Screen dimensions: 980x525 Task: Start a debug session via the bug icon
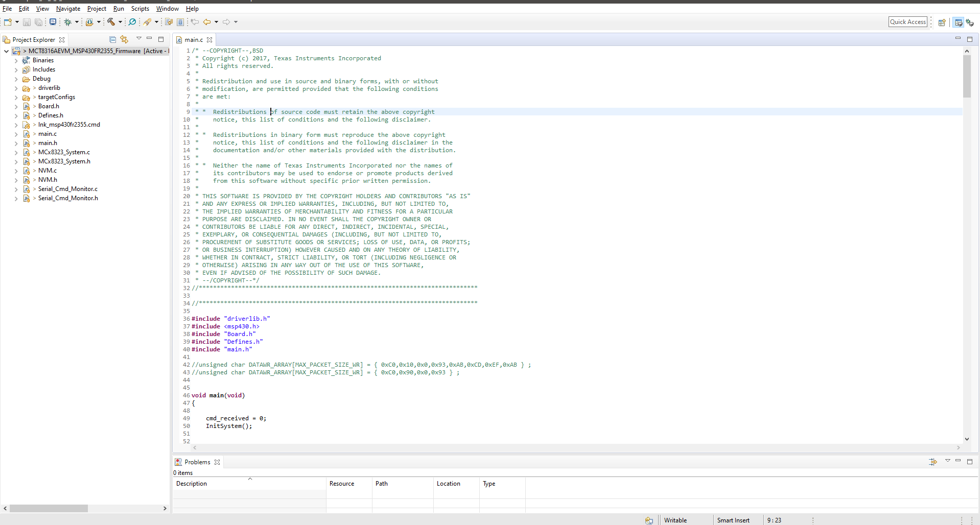pos(68,22)
